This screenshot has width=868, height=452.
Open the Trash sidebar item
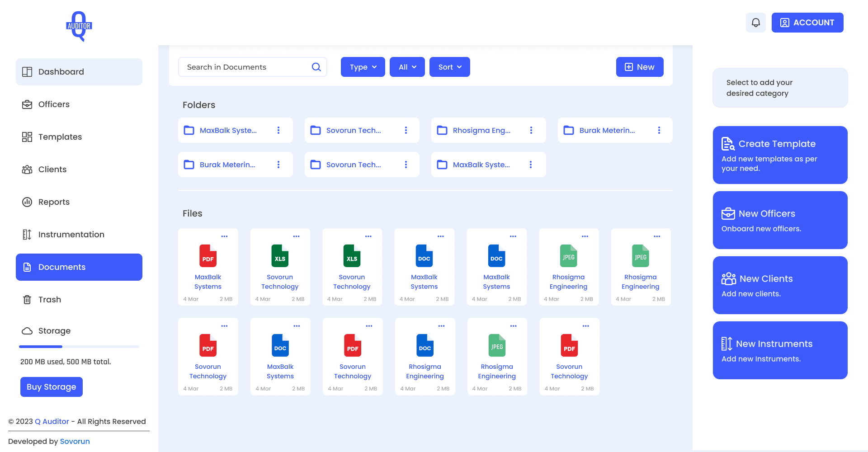coord(79,300)
